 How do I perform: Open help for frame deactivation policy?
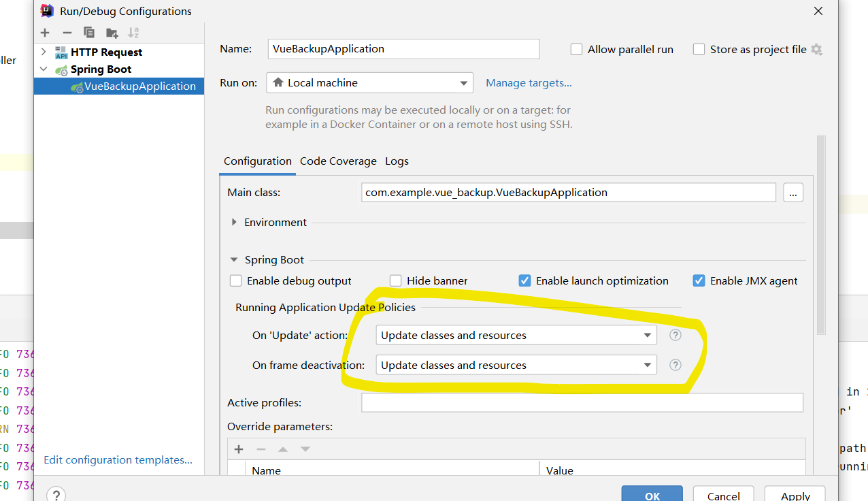click(675, 365)
